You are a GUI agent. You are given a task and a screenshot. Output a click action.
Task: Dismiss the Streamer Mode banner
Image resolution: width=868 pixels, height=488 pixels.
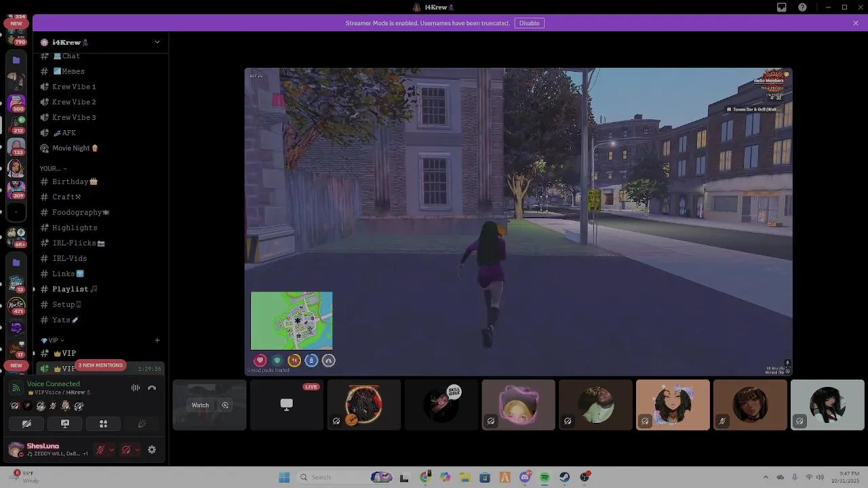[x=856, y=23]
